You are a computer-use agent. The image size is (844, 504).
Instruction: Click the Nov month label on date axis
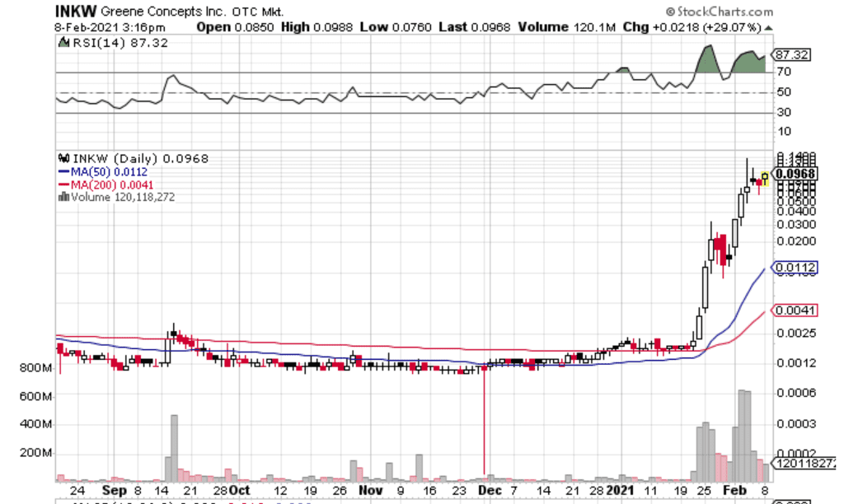(x=370, y=491)
